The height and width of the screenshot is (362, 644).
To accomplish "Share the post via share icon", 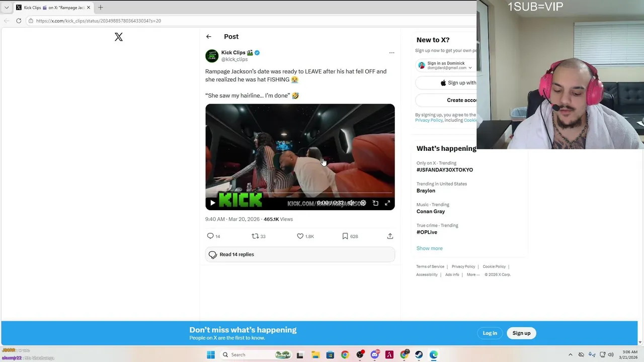I will [x=390, y=236].
